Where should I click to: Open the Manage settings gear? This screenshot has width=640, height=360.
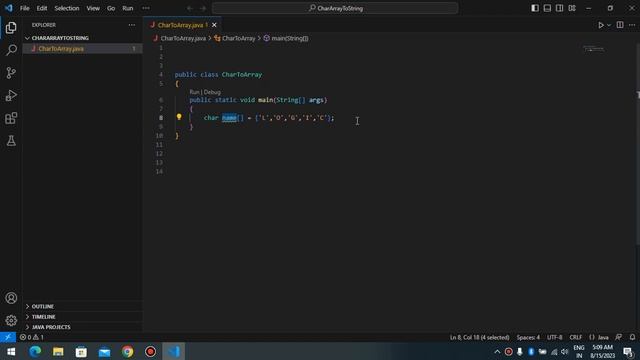11,320
